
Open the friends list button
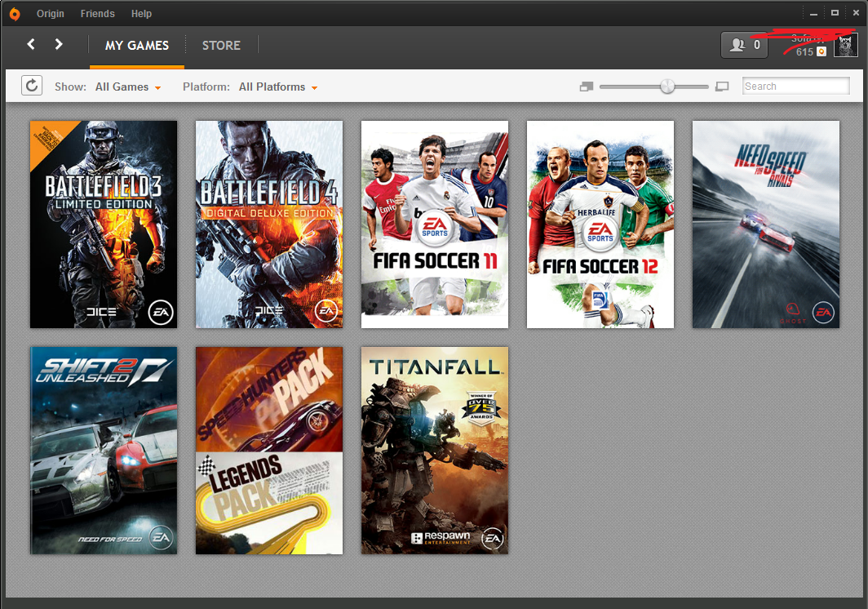click(x=745, y=45)
